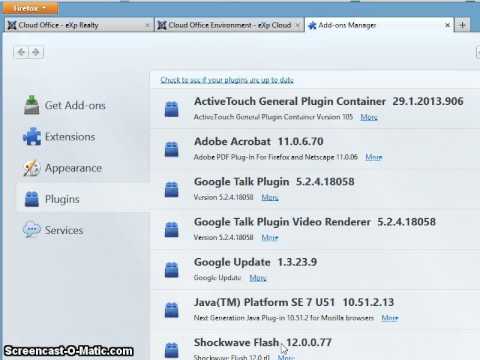The height and width of the screenshot is (360, 480).
Task: Click the Shockwave Flash plugin icon
Action: point(172,350)
